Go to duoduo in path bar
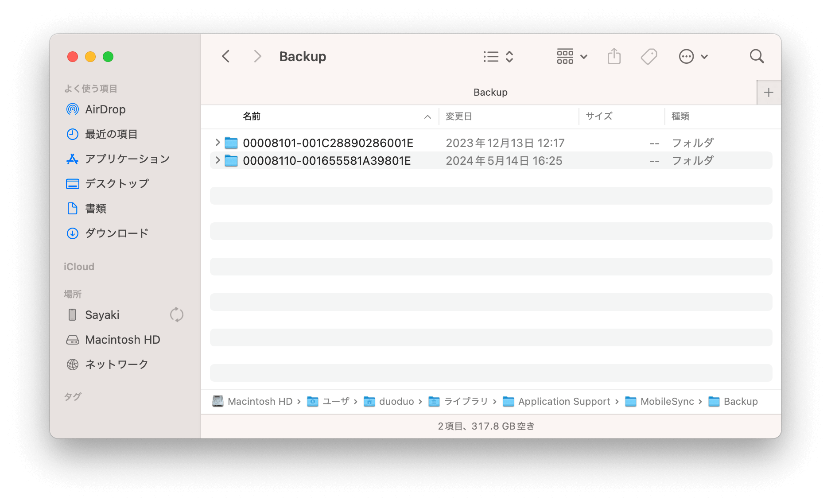Image resolution: width=831 pixels, height=504 pixels. [388, 401]
